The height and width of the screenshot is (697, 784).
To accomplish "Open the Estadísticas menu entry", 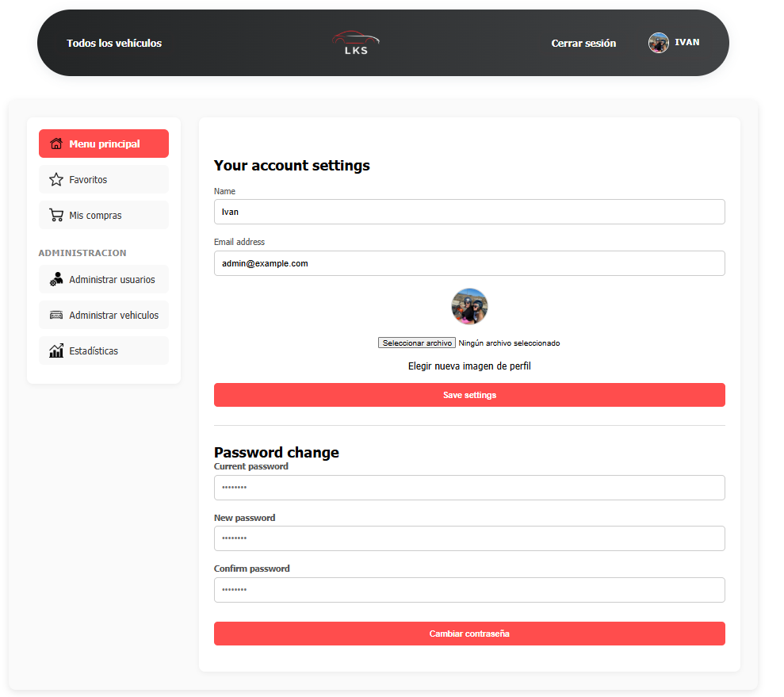I will click(94, 350).
